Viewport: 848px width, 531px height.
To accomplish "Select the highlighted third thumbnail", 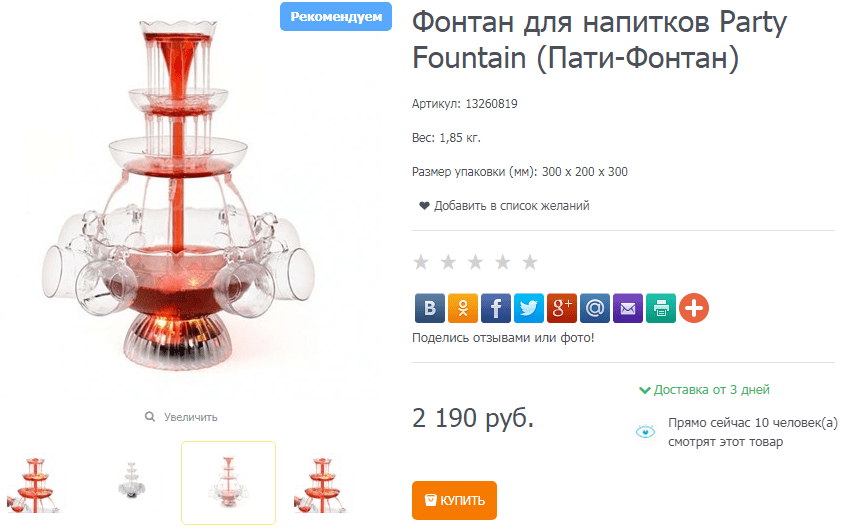I will 228,483.
